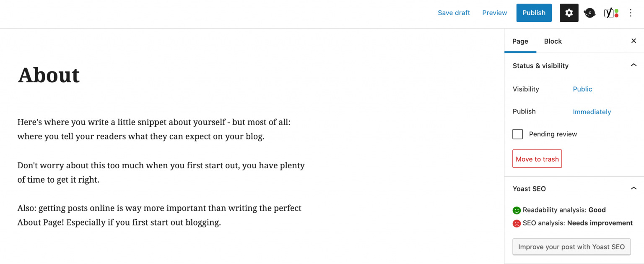Click Improve your post with Yoast SEO

[x=571, y=247]
